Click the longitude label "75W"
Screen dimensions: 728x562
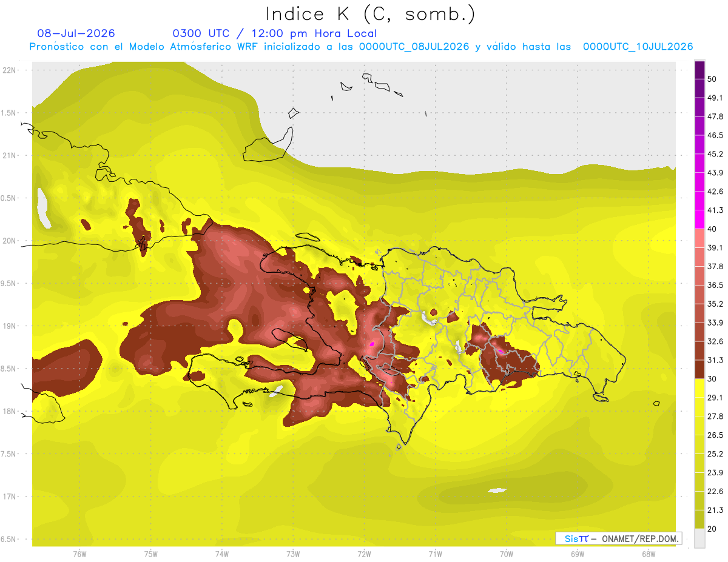click(x=151, y=554)
